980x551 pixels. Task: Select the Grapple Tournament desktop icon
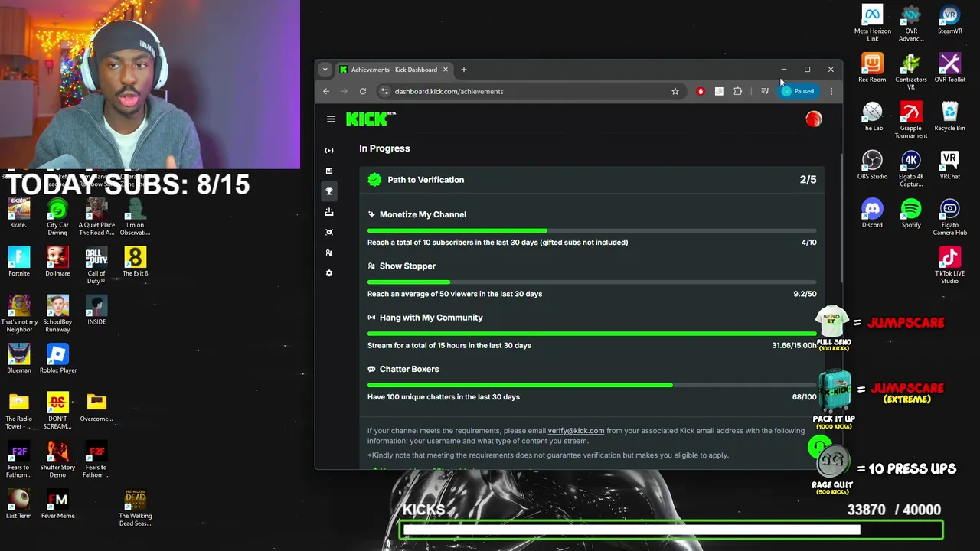[x=911, y=119]
